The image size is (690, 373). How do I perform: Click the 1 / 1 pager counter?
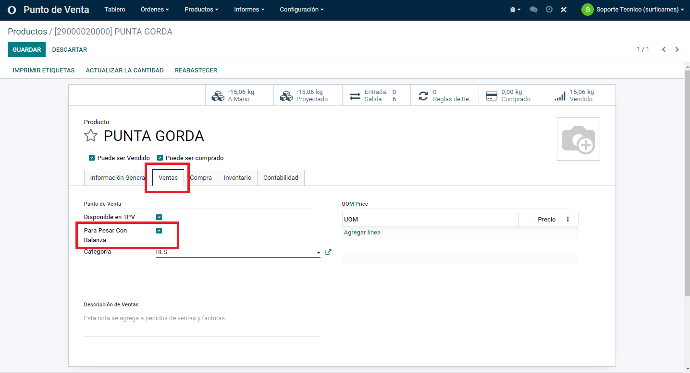[x=642, y=49]
